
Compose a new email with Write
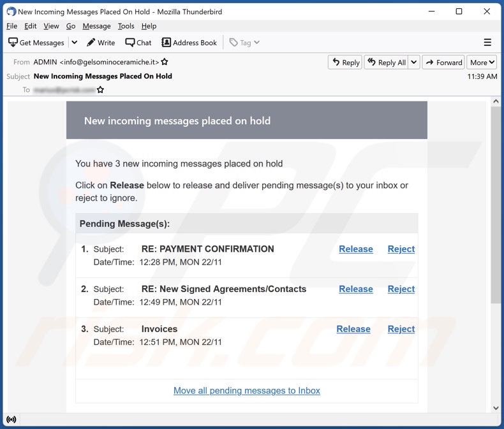click(101, 43)
